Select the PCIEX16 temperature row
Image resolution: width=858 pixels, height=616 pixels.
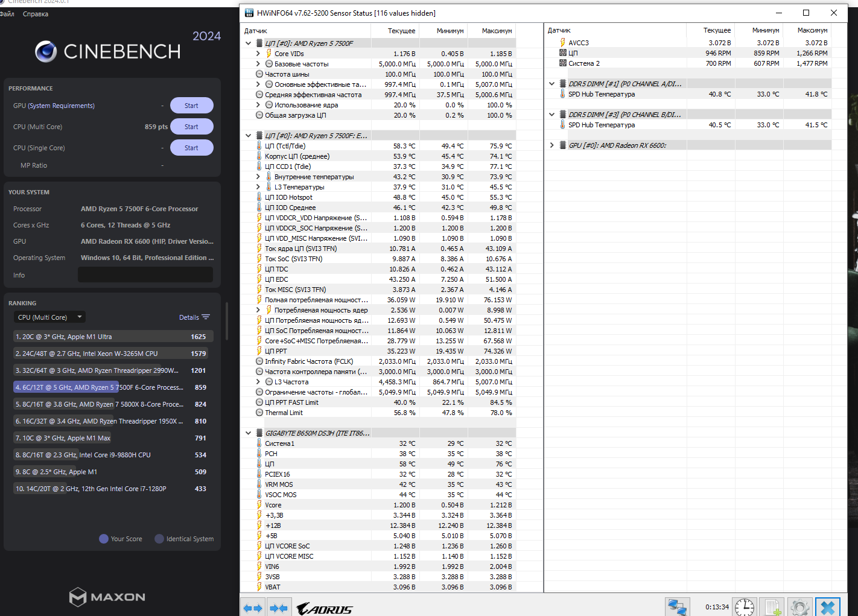tap(378, 474)
